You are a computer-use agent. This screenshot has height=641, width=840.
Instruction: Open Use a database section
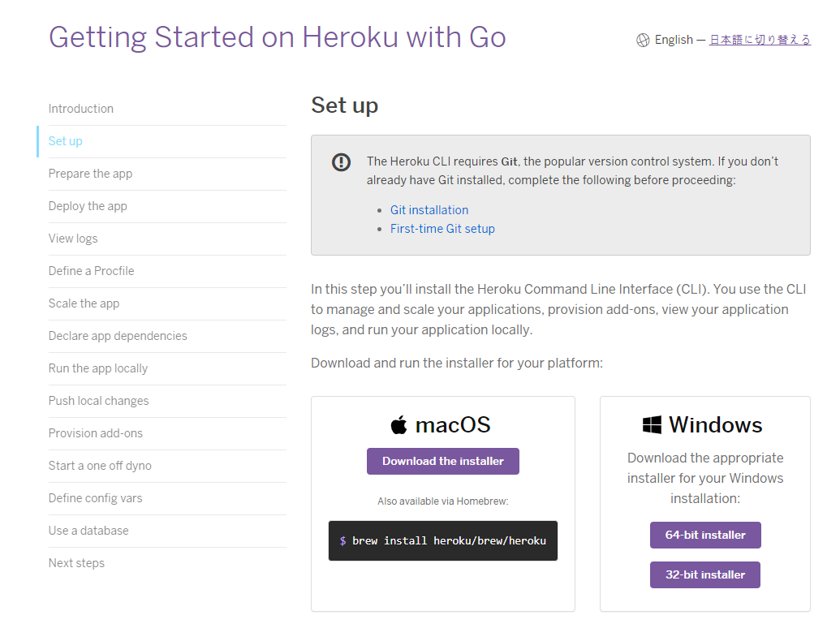pyautogui.click(x=88, y=531)
